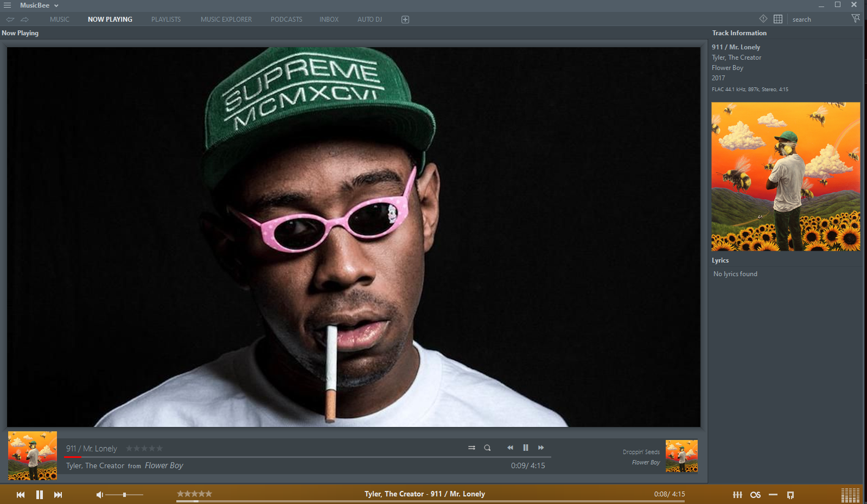
Task: Click the Tyler, The Creator artist link
Action: [x=95, y=465]
